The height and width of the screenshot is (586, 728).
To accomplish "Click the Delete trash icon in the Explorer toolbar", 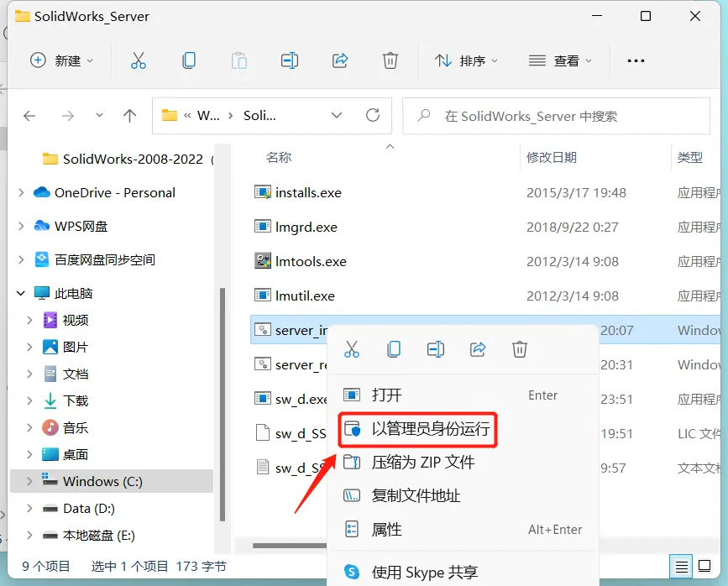I will [x=390, y=60].
